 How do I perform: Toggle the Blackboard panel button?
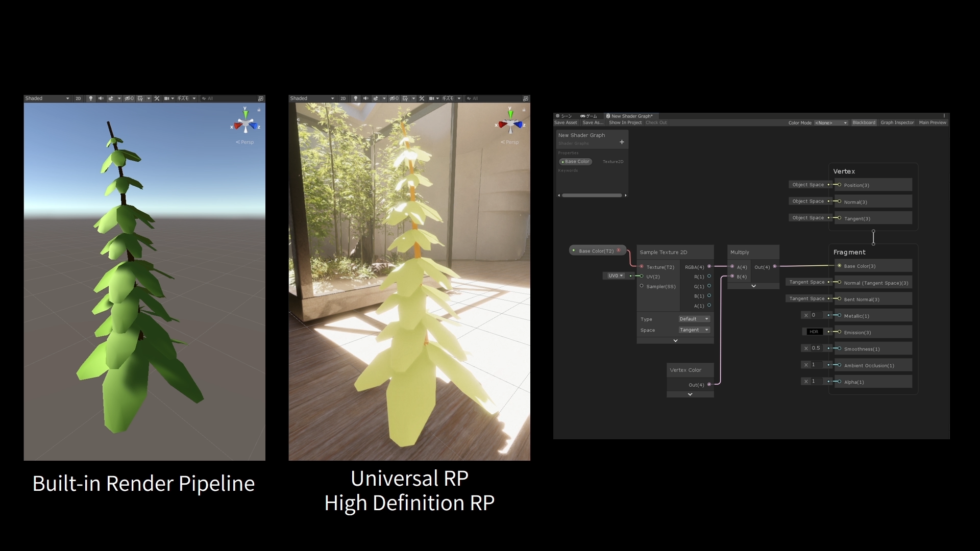click(864, 122)
